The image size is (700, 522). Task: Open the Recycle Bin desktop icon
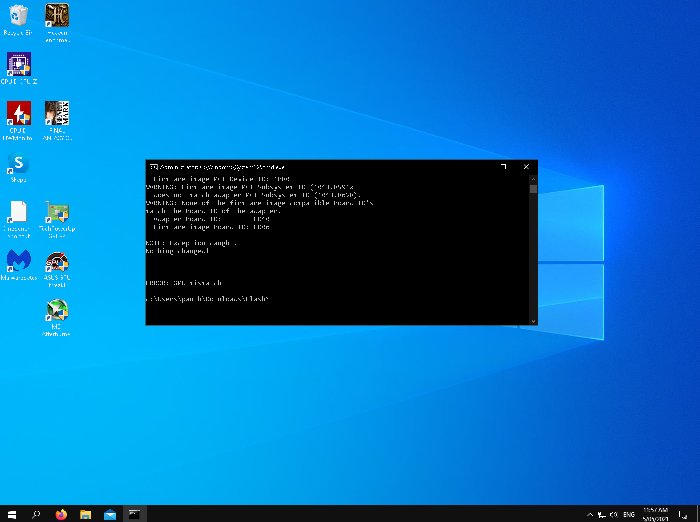18,20
